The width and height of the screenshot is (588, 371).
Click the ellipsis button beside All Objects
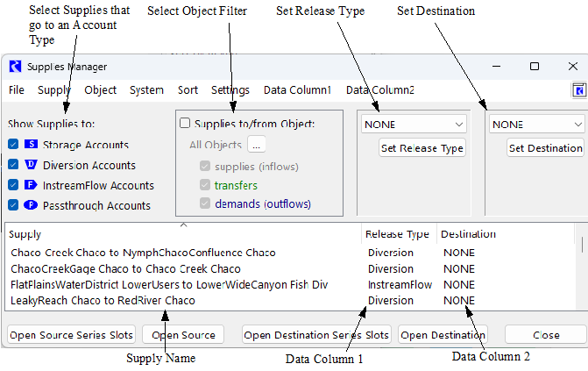tap(256, 145)
